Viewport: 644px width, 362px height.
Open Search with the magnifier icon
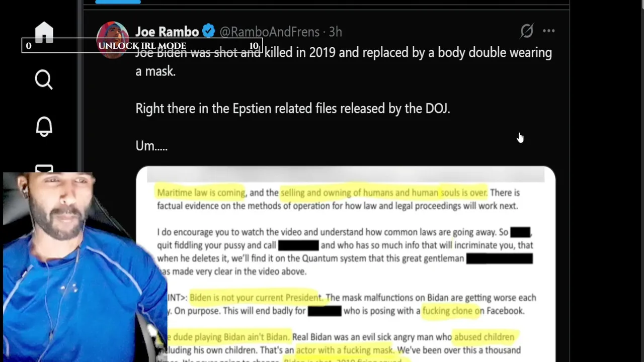[x=44, y=79]
